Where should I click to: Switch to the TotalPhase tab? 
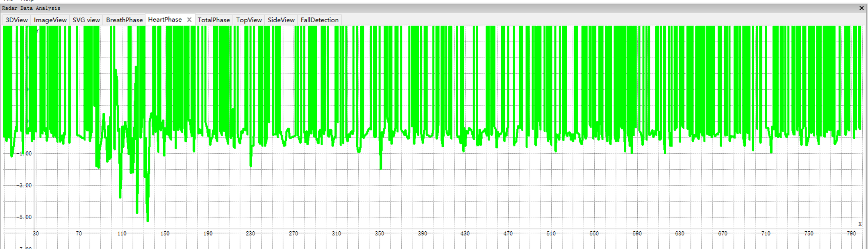pyautogui.click(x=214, y=20)
